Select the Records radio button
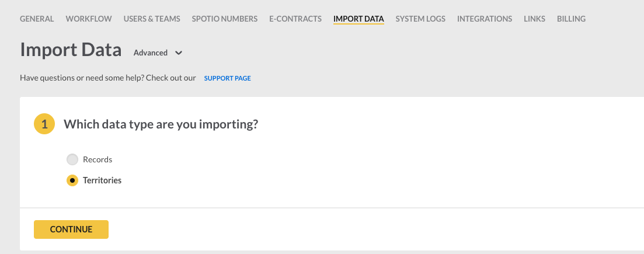The width and height of the screenshot is (644, 254). click(x=72, y=159)
